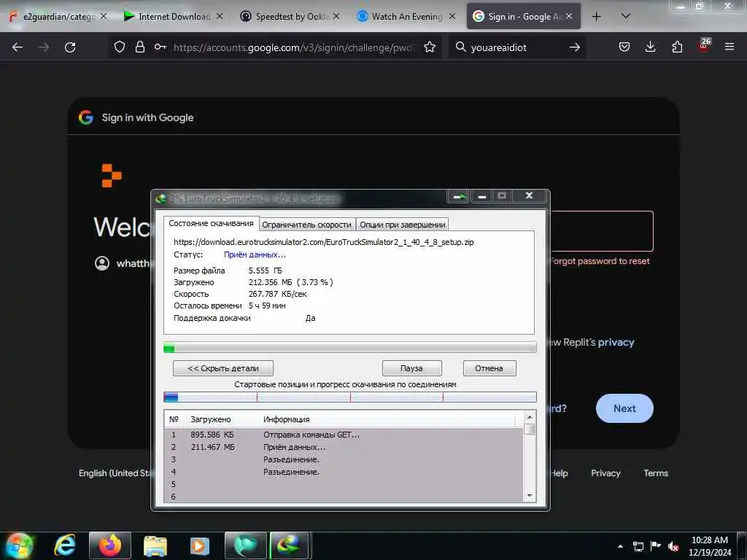Select connection row 3 in the list

(x=343, y=459)
